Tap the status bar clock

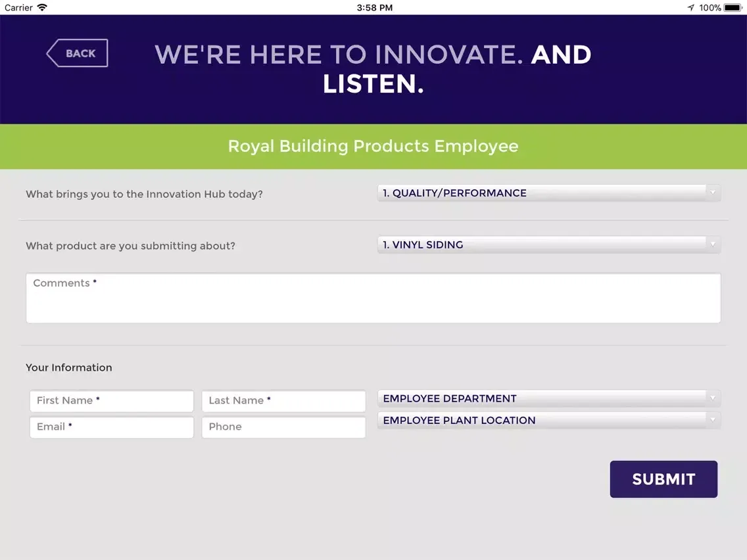tap(374, 8)
